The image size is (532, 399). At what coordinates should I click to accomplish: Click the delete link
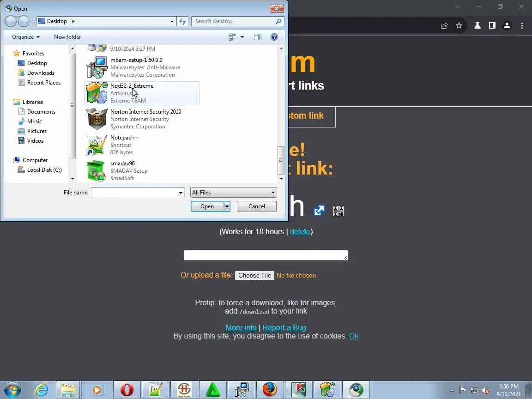[300, 232]
